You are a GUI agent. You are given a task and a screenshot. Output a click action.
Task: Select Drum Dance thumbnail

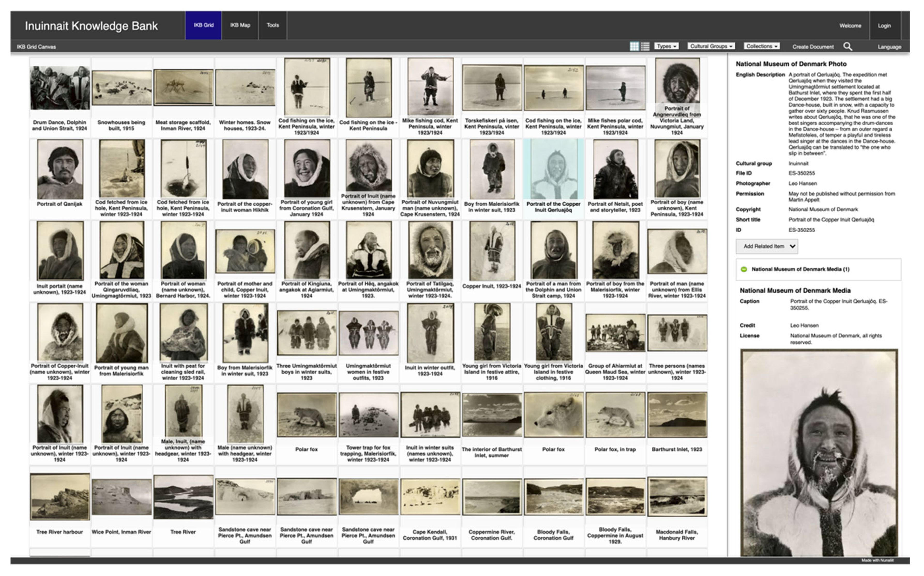60,88
